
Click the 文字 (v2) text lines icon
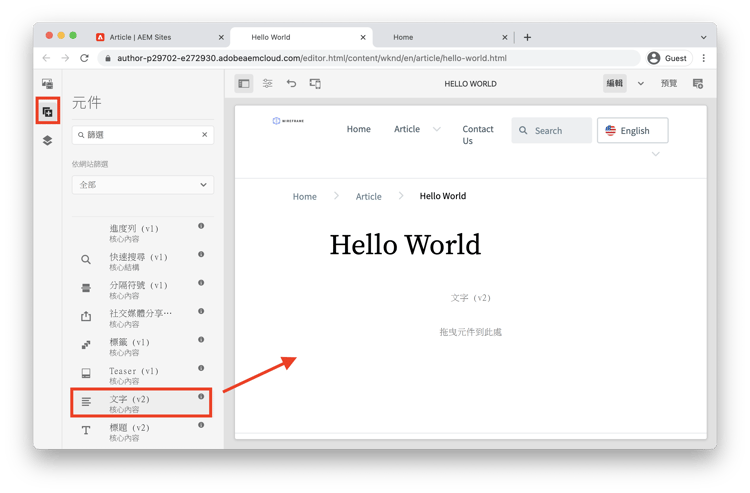[86, 402]
